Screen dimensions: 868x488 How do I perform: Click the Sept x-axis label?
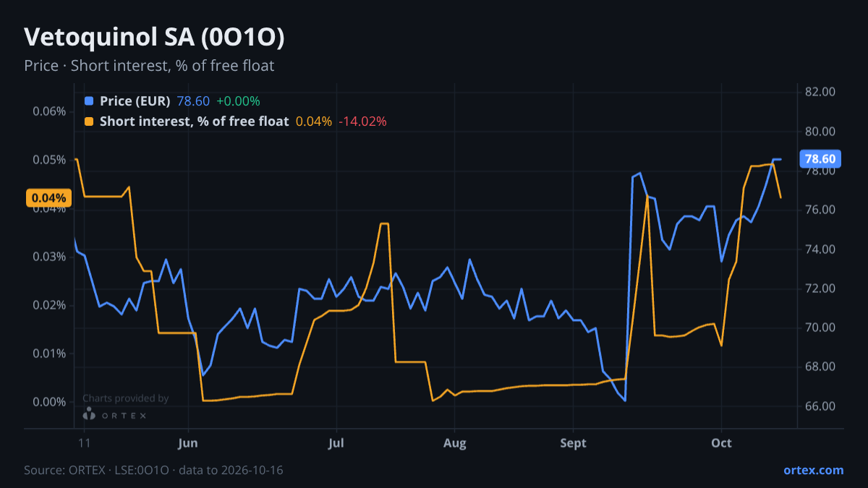[x=573, y=442]
